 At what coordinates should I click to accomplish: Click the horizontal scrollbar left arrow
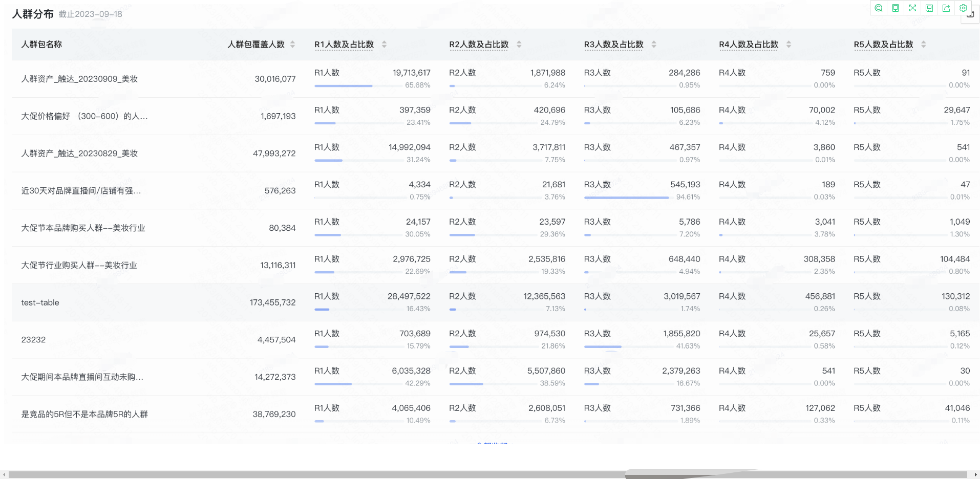[x=5, y=475]
